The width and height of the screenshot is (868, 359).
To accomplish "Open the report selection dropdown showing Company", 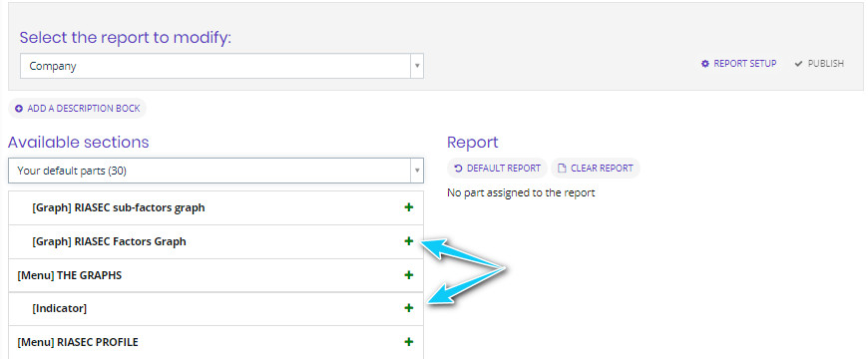I will click(x=221, y=66).
